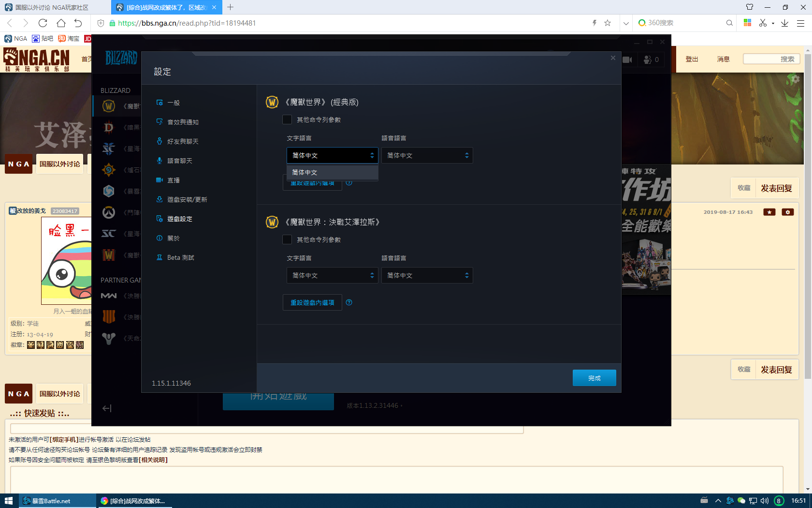Open the 關於 about section
Image resolution: width=812 pixels, height=508 pixels.
[x=168, y=238]
